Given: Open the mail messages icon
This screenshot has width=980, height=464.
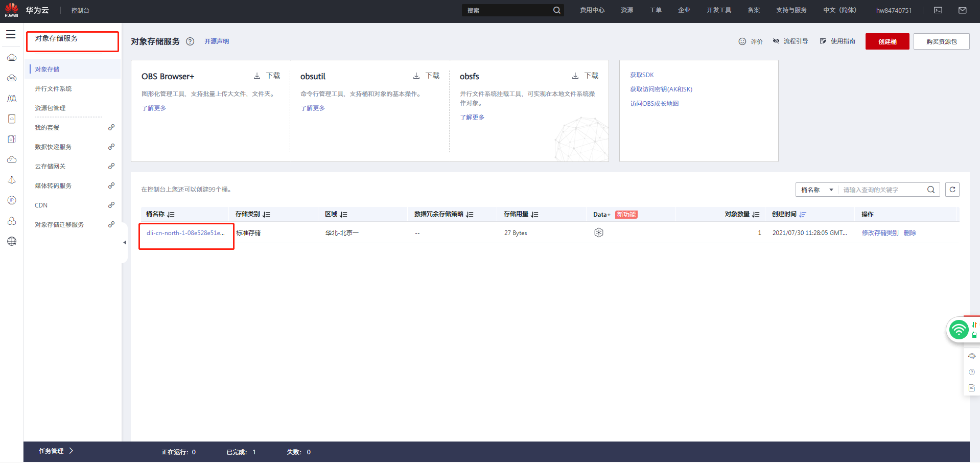Looking at the screenshot, I should click(963, 10).
